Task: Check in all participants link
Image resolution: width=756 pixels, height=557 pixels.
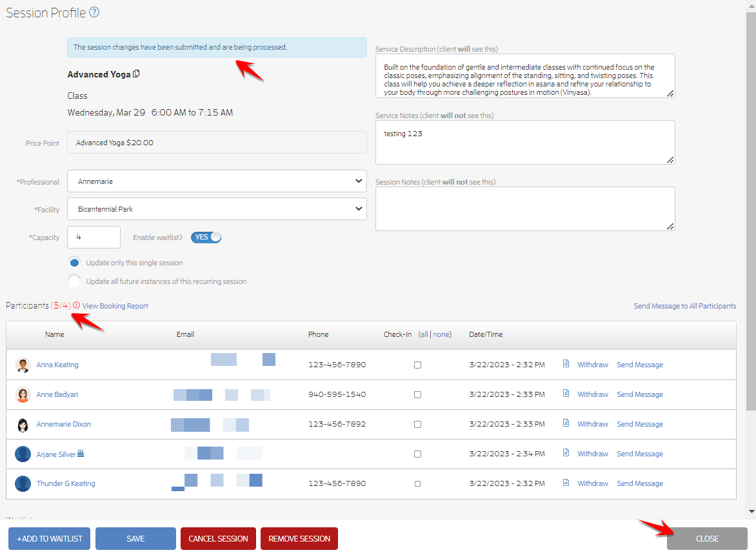Action: [423, 334]
